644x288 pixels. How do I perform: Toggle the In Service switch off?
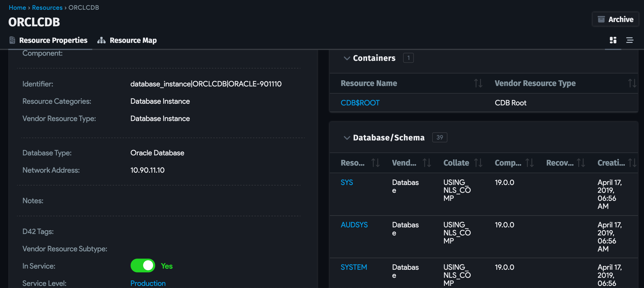(142, 266)
